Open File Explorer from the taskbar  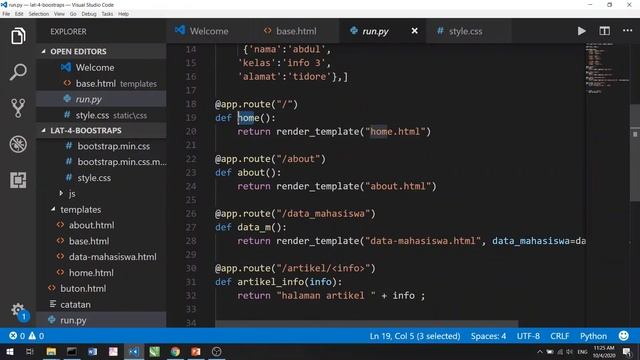coord(51,351)
